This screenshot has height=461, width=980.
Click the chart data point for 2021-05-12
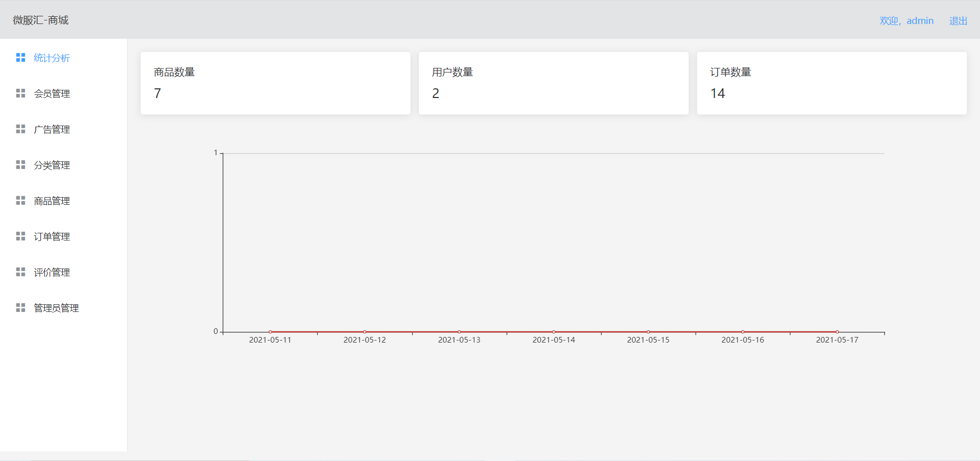[364, 332]
